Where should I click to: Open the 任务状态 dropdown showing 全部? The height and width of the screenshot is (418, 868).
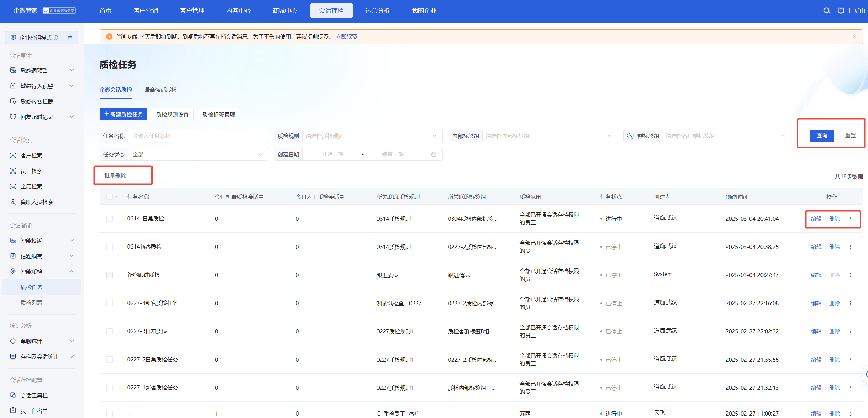pos(198,154)
